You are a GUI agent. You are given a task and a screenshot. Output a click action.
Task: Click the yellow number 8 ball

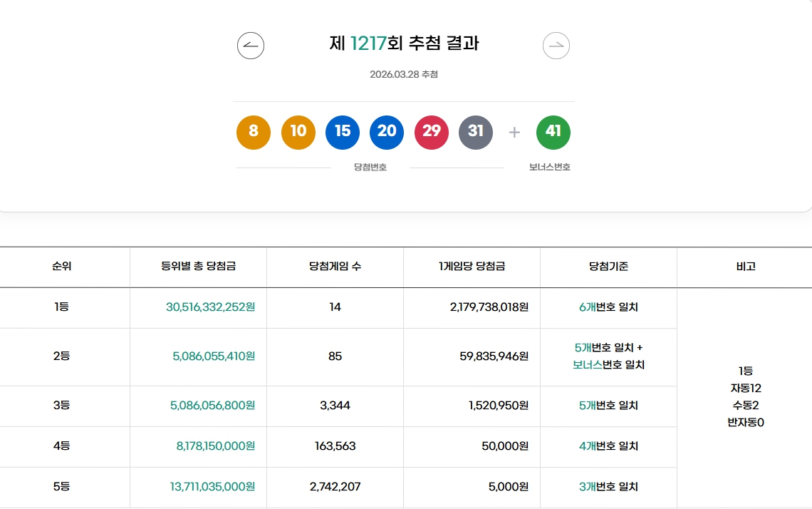253,132
